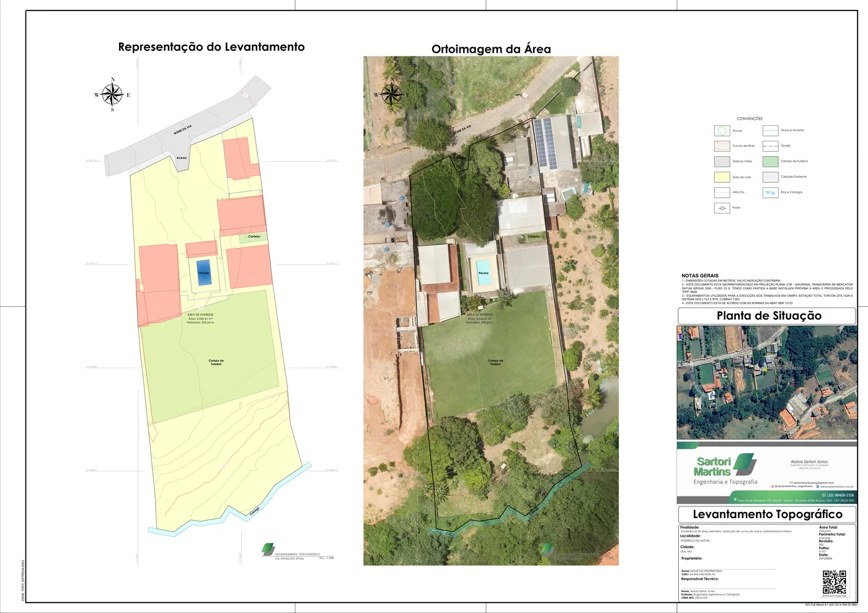The width and height of the screenshot is (868, 613).
Task: Click the 'Acesso' label in the survey drawing
Action: (182, 158)
